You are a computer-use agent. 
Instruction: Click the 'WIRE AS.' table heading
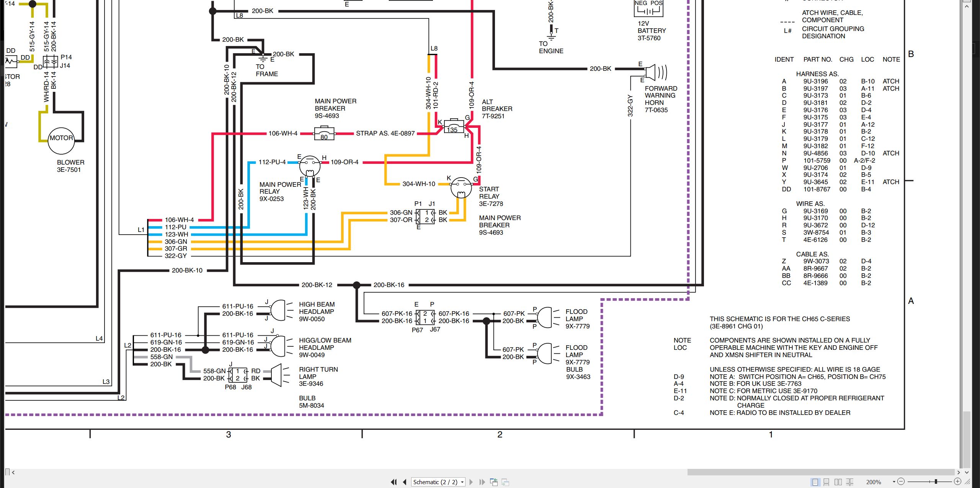tap(810, 204)
